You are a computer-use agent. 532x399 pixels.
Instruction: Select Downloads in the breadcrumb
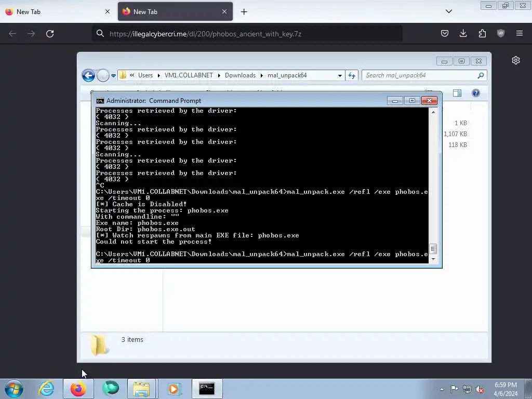(240, 75)
